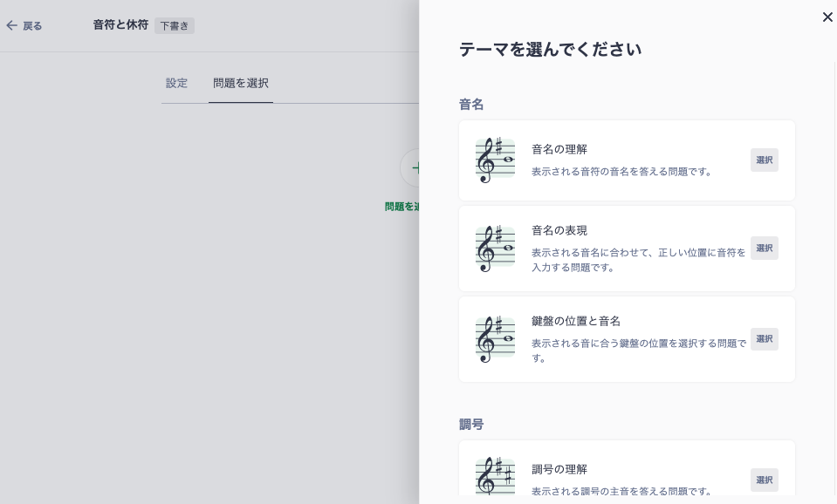This screenshot has width=837, height=504.
Task: Click the green 問題を選 link
Action: click(x=402, y=207)
